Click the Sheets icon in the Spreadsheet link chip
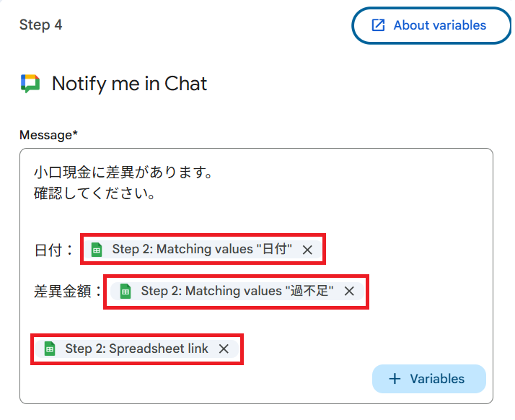 pos(50,349)
